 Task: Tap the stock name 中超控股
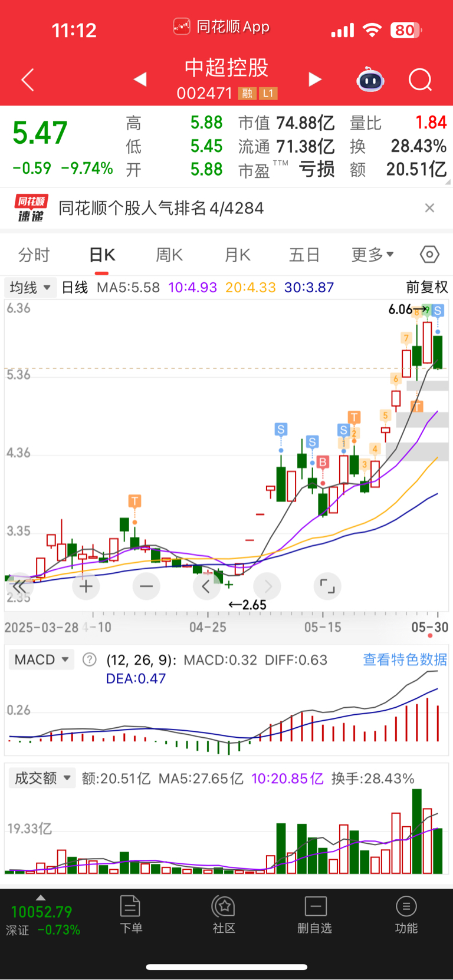tap(226, 67)
